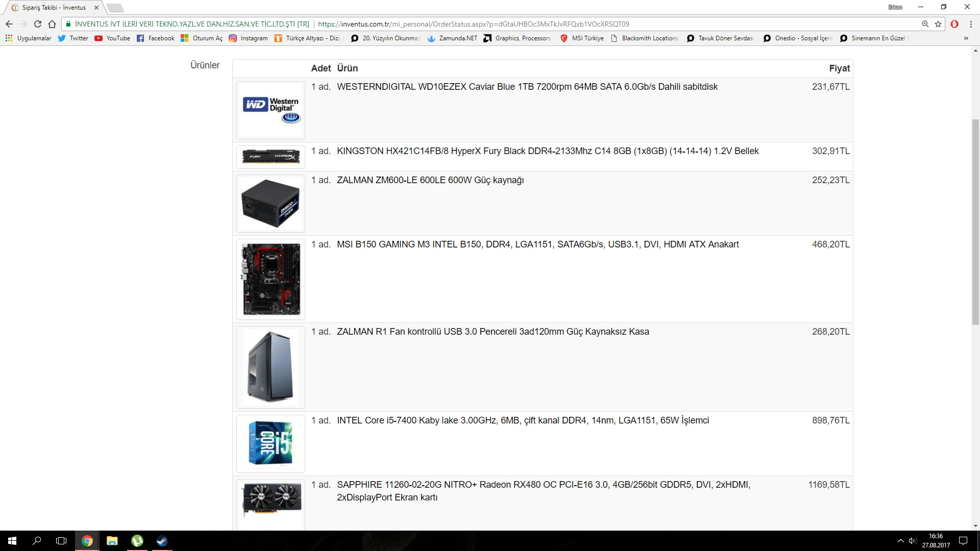Open the Uygulamalar apps shortcut
Image resolution: width=980 pixels, height=551 pixels.
29,38
